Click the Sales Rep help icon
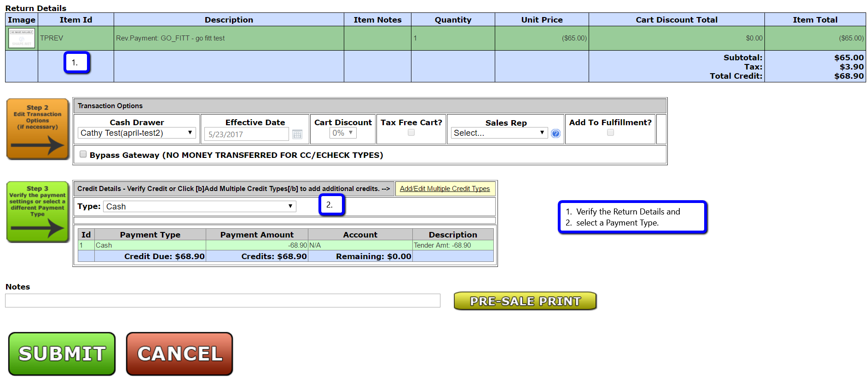 [x=556, y=133]
